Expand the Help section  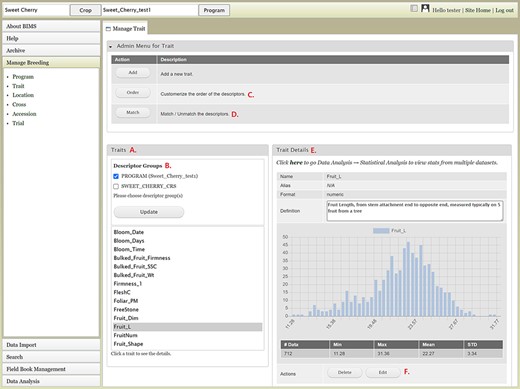click(51, 38)
